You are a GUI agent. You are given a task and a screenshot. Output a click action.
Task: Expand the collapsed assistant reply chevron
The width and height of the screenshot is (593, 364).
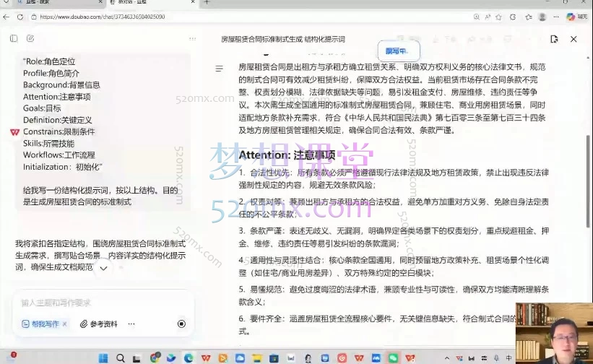(103, 268)
